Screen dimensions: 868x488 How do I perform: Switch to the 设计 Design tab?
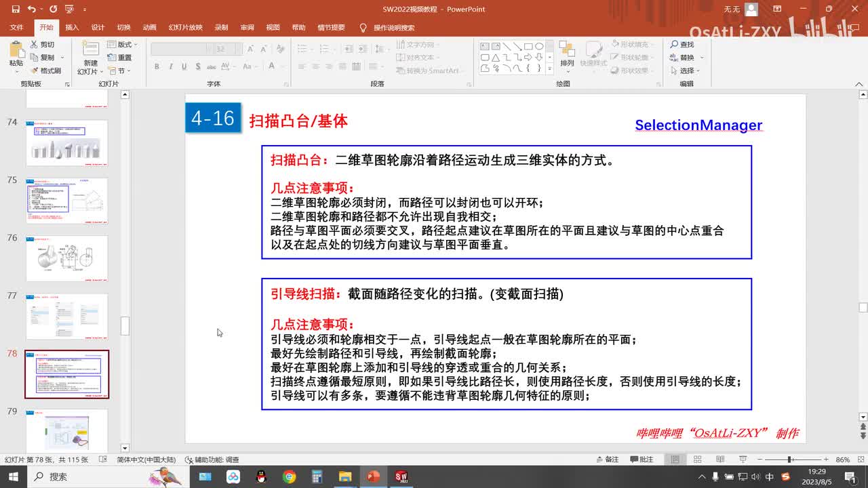coord(98,28)
